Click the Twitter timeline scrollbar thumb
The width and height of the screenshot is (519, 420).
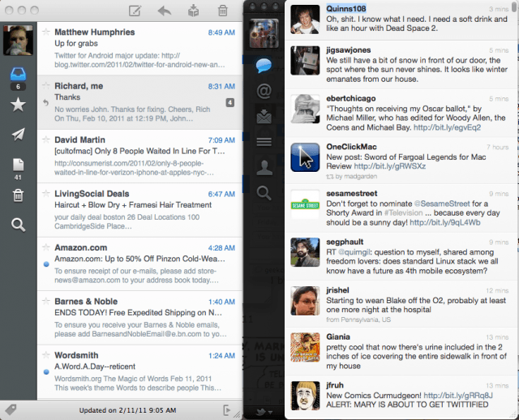513,6
